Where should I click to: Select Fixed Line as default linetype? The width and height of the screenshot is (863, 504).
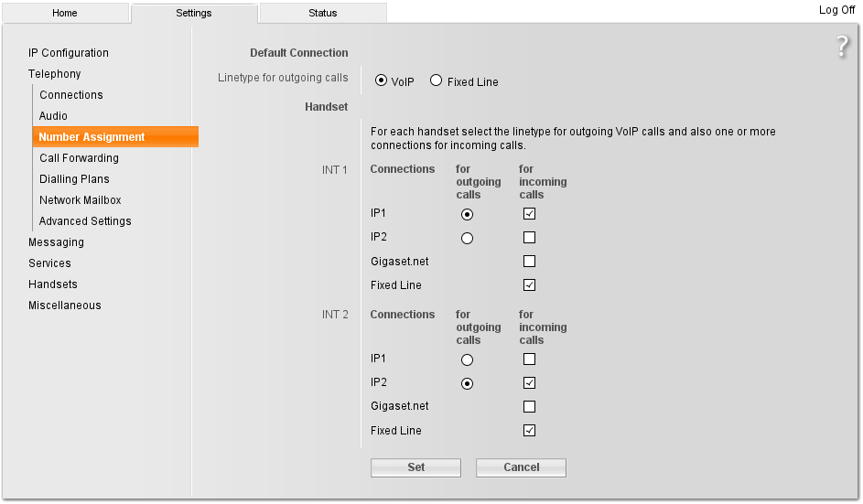point(436,81)
